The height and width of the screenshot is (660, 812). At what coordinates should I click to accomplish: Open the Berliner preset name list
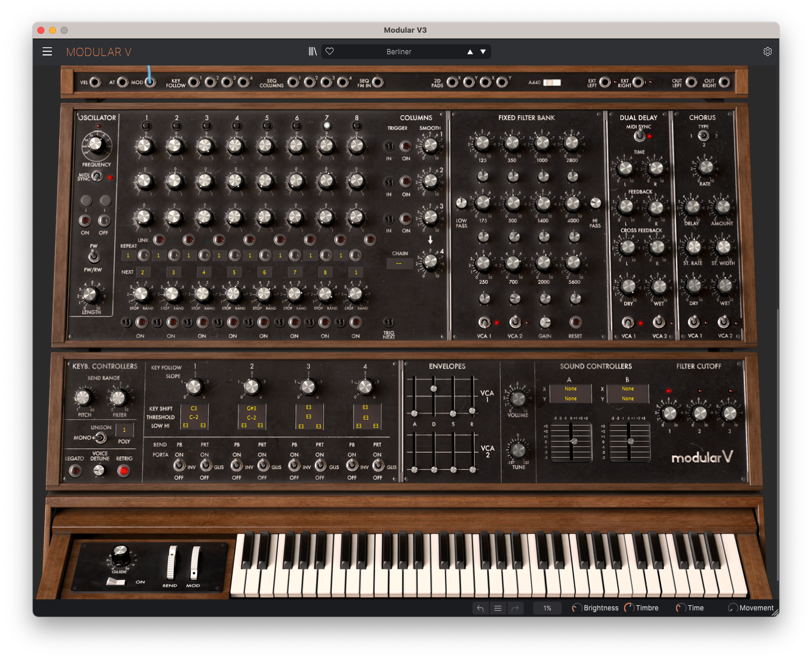coord(399,51)
